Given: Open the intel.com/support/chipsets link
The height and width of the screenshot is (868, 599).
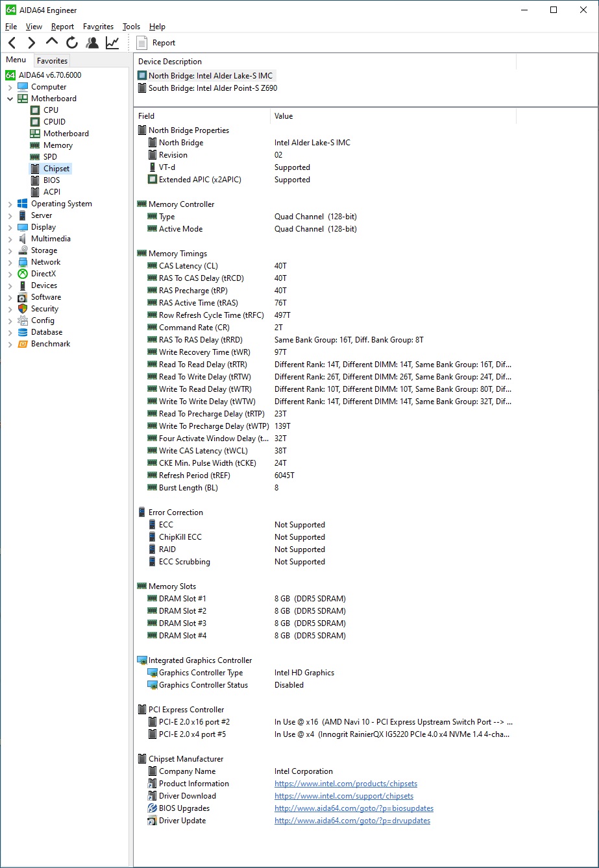Looking at the screenshot, I should (344, 796).
